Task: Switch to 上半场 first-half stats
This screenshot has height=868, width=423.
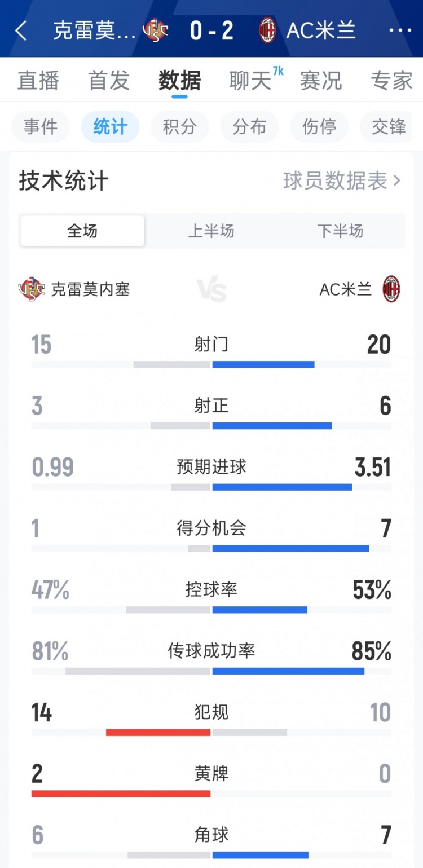Action: 211,231
